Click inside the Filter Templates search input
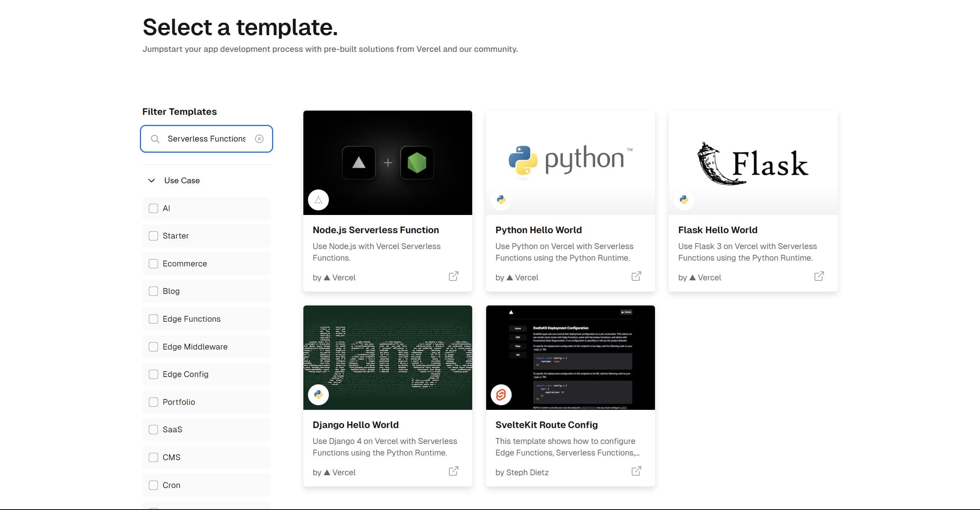 click(x=206, y=138)
